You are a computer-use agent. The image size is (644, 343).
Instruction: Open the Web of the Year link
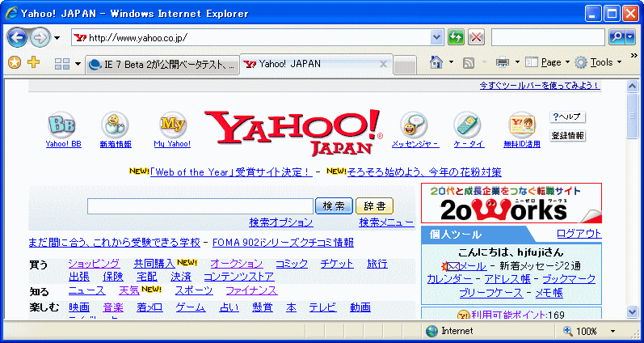pyautogui.click(x=231, y=172)
